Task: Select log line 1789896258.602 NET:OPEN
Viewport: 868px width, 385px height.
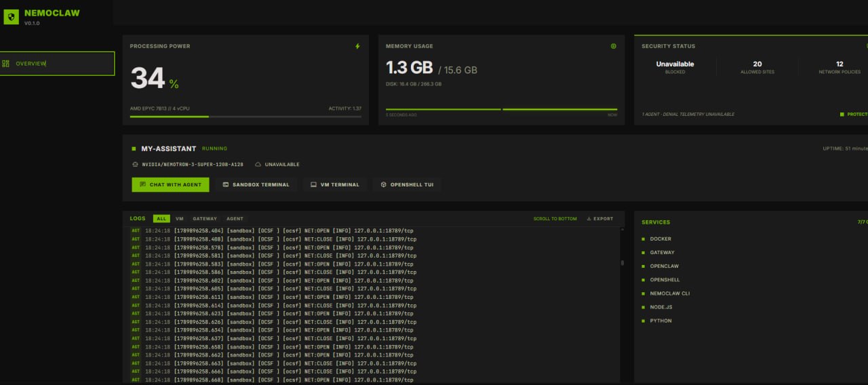Action: tap(273, 281)
